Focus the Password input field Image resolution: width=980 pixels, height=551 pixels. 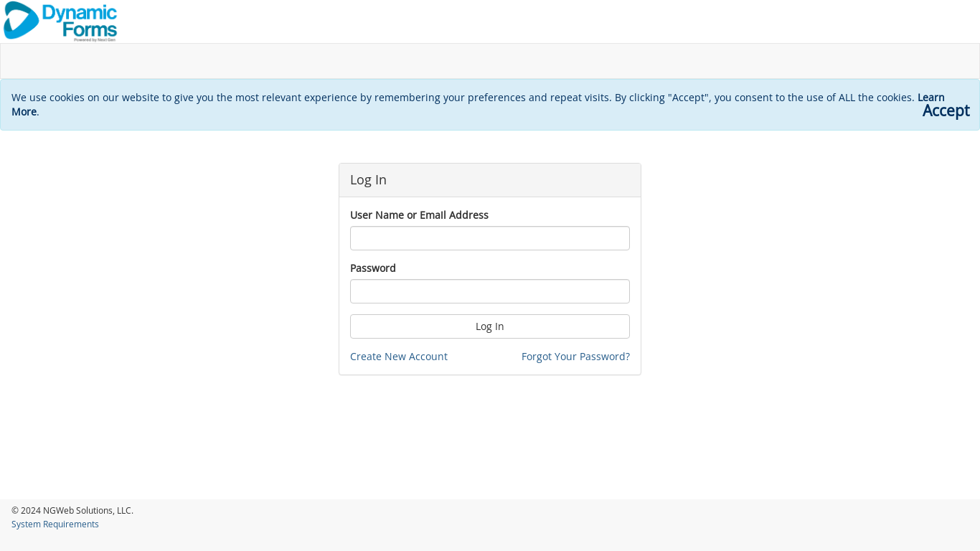click(x=490, y=291)
